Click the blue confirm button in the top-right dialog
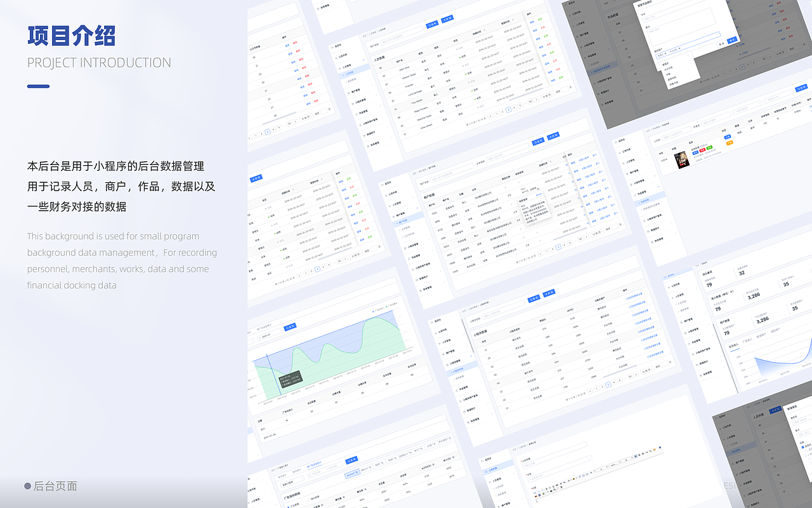Screen dimensions: 812x508 pyautogui.click(x=732, y=40)
